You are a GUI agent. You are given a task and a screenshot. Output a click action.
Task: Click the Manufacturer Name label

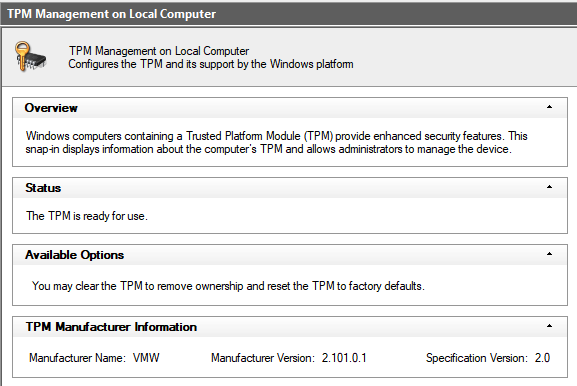pos(78,358)
